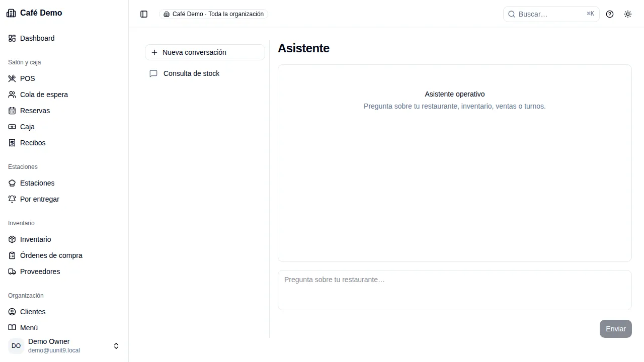Viewport: 644px width, 362px height.
Task: Go to Clientes
Action: [64, 312]
